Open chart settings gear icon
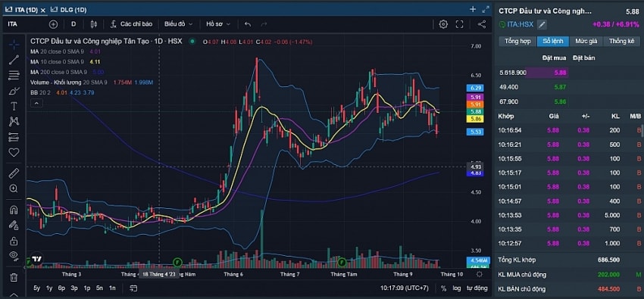 coord(443,24)
